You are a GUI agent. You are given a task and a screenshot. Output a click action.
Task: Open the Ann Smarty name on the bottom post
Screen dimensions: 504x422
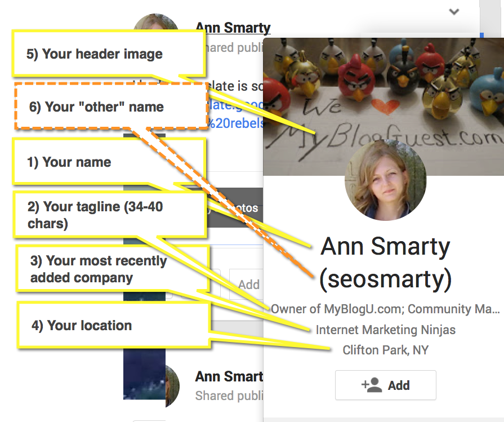pos(229,376)
